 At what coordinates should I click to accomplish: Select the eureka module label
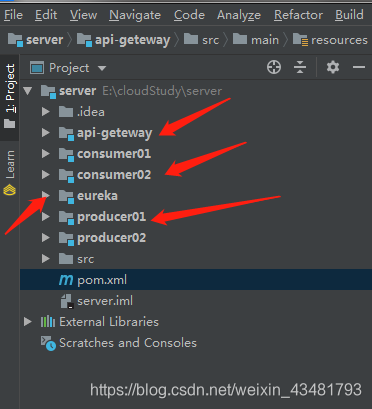point(97,196)
